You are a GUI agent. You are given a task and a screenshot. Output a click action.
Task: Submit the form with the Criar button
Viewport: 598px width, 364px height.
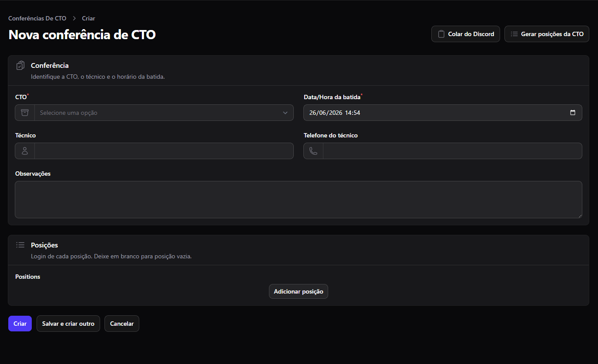[20, 324]
